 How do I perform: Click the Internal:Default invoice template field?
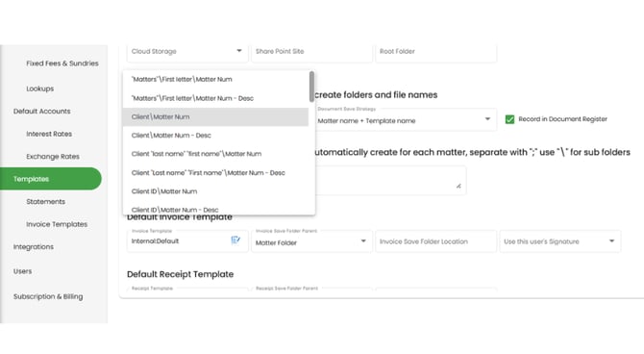point(186,240)
